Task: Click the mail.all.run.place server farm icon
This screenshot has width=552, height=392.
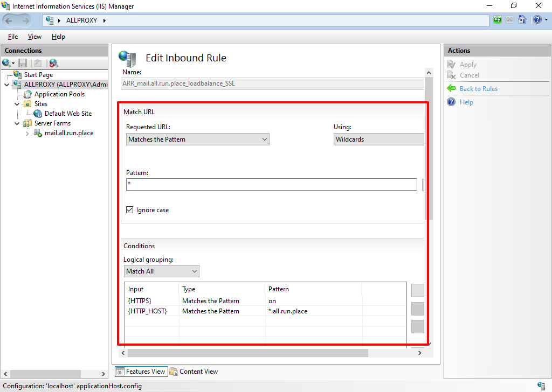Action: pyautogui.click(x=38, y=133)
